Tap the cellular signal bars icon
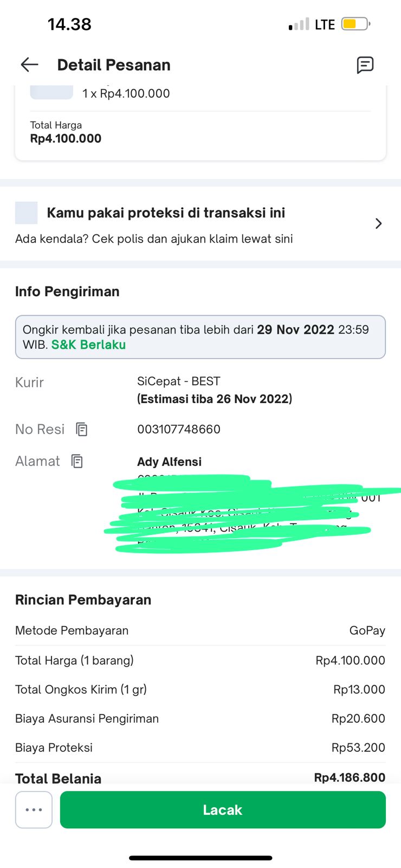The height and width of the screenshot is (868, 401). [x=299, y=24]
